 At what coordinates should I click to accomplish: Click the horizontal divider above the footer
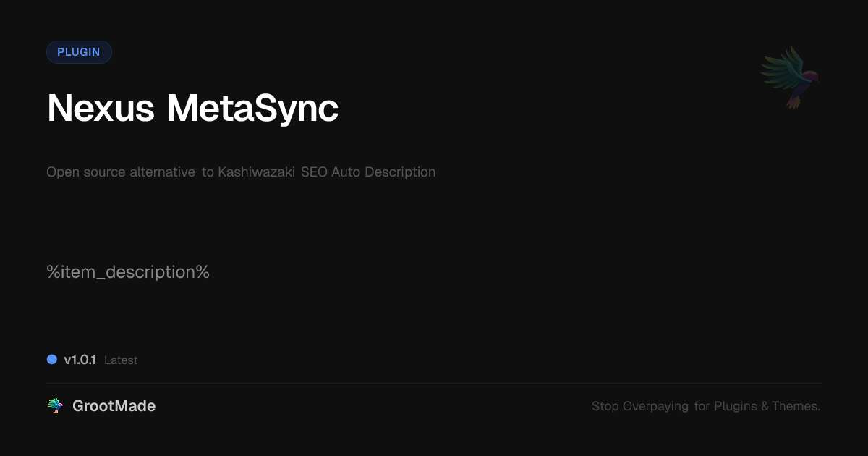coord(434,383)
